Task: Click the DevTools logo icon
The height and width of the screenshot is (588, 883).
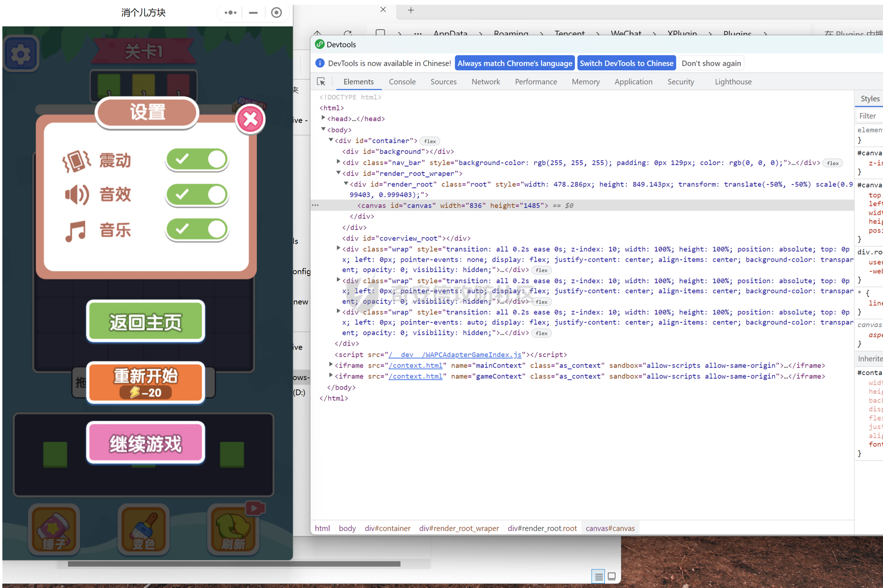Action: [320, 44]
